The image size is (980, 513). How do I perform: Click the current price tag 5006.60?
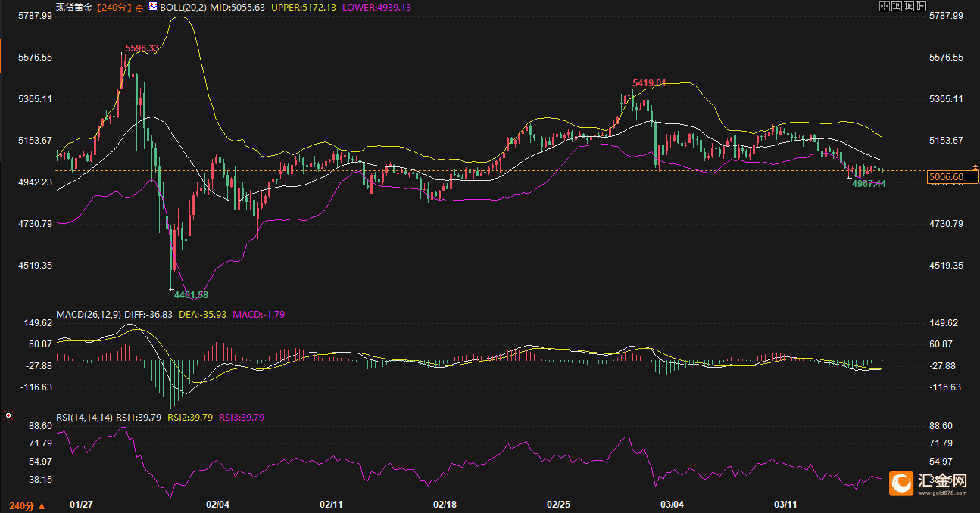point(950,177)
